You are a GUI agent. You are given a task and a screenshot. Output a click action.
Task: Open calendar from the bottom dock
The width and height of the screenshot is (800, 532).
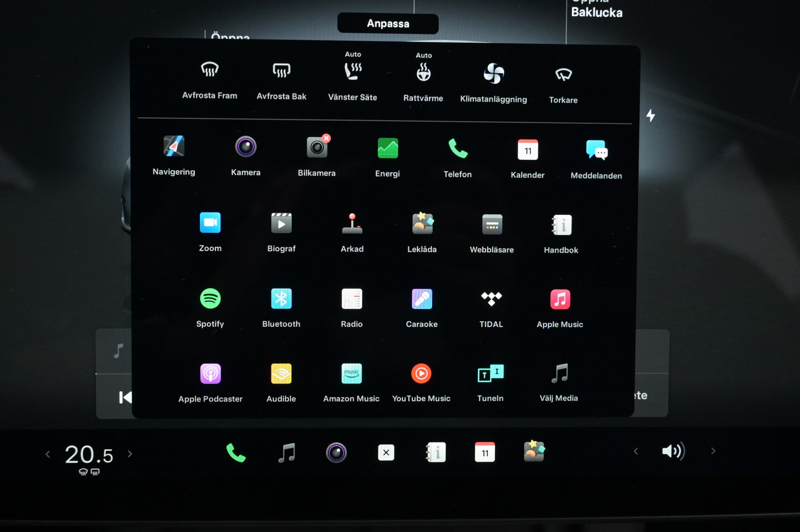pos(485,452)
